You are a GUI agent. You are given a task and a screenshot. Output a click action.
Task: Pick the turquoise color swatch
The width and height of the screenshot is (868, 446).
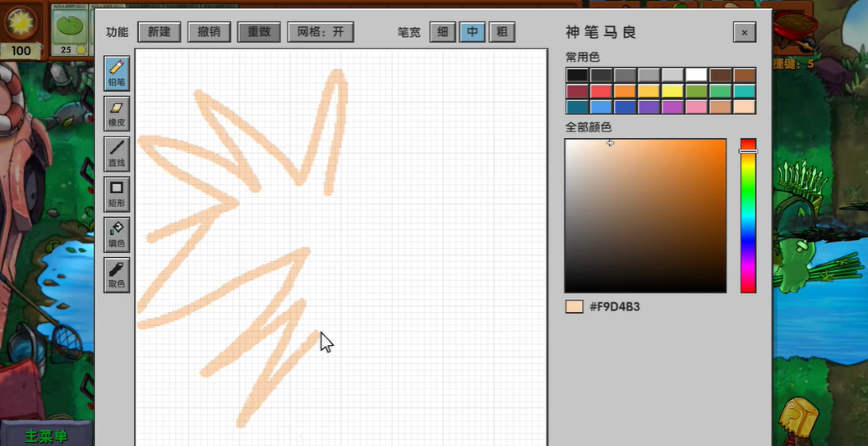[x=745, y=91]
